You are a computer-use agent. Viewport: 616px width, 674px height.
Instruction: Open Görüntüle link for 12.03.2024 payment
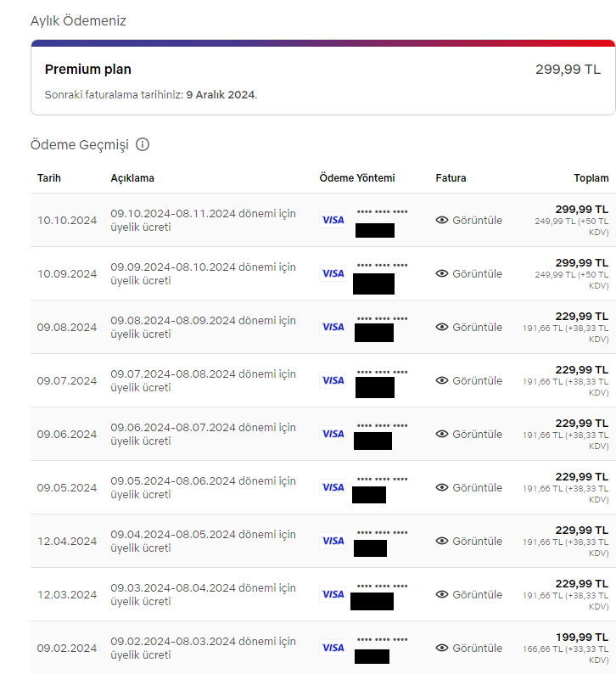(477, 594)
